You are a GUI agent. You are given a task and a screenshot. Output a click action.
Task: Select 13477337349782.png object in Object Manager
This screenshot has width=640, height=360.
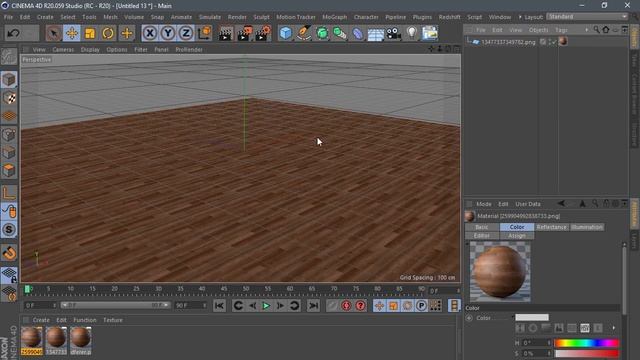(508, 42)
